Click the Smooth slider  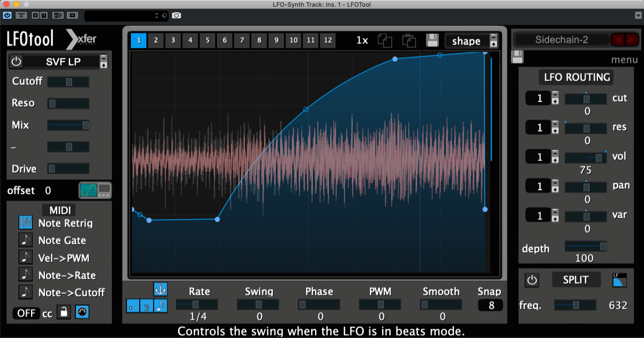(x=441, y=305)
